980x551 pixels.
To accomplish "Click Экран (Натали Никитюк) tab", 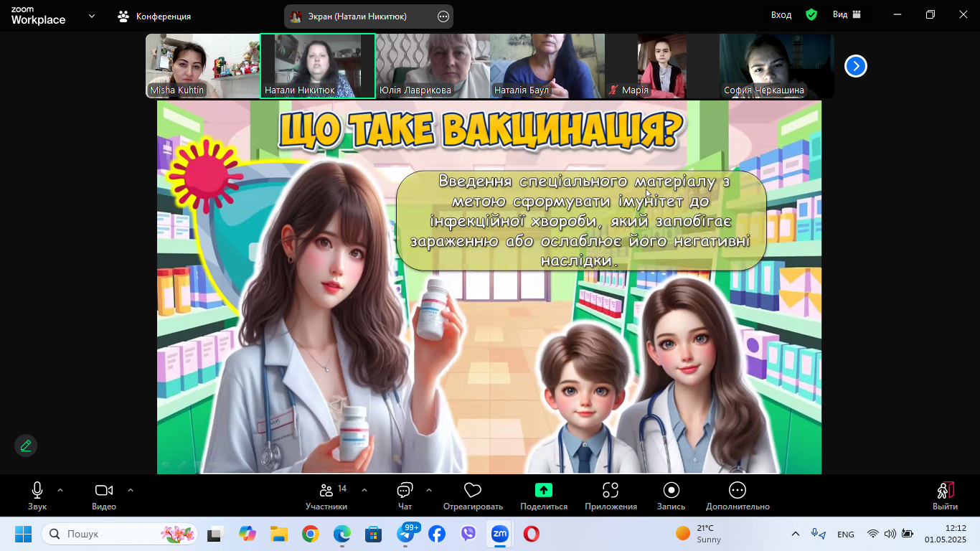I will 357,17.
